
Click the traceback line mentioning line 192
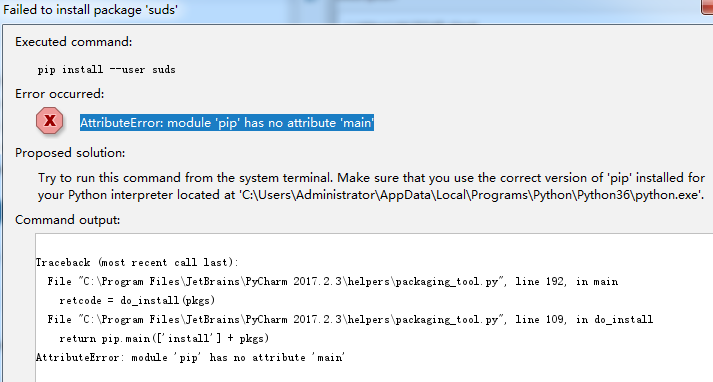(332, 282)
